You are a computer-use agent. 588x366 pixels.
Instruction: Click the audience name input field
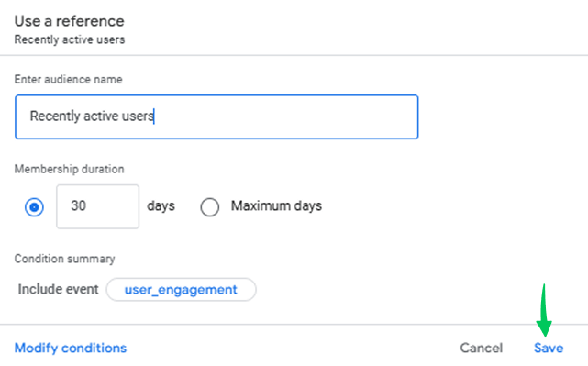216,116
